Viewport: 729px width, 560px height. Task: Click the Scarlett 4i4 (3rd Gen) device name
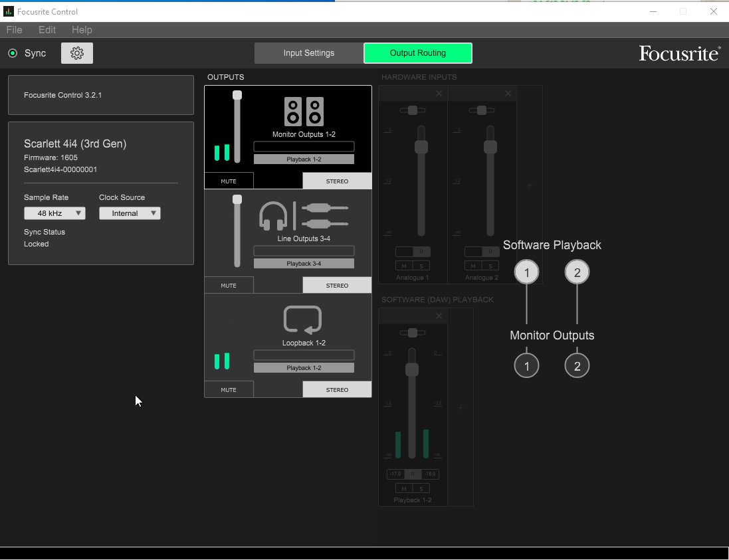(75, 143)
